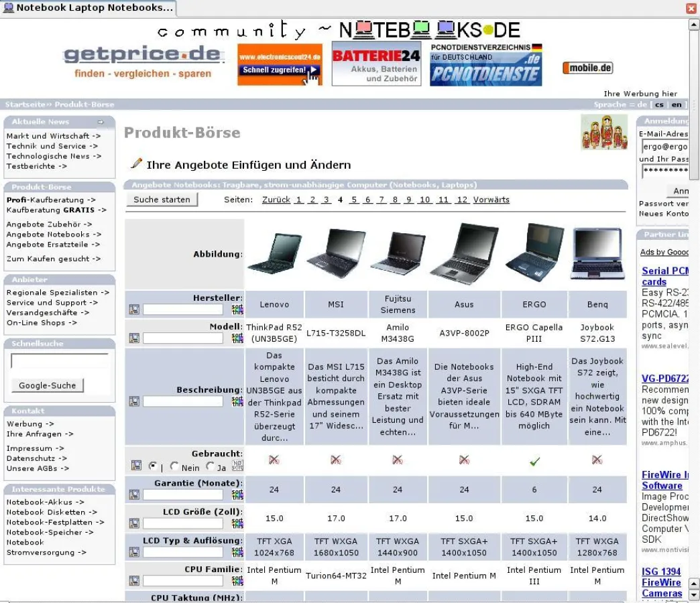Click the filter icon beside Beschreibung input
This screenshot has width=700, height=603.
pyautogui.click(x=134, y=401)
